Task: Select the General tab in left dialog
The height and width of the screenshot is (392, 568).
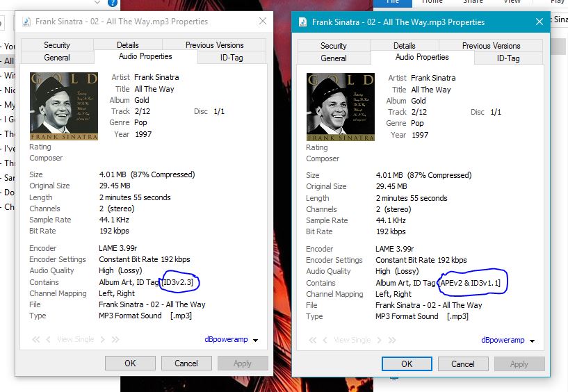Action: 57,58
